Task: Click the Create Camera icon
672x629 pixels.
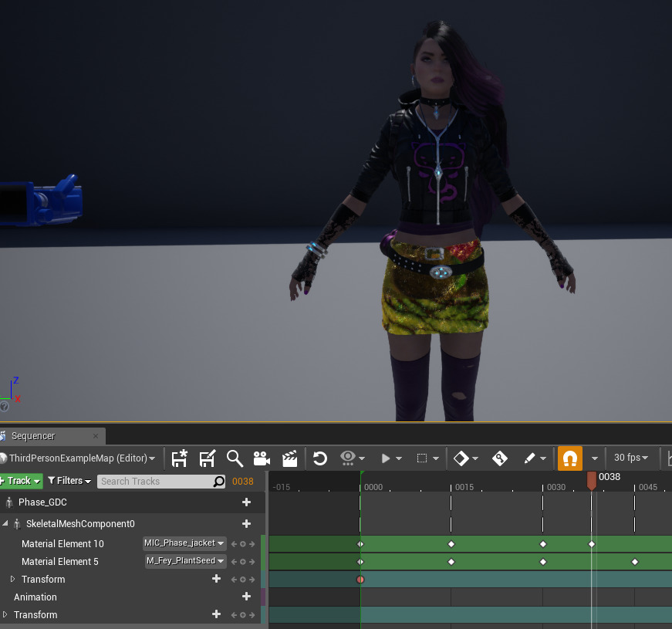Action: coord(262,458)
